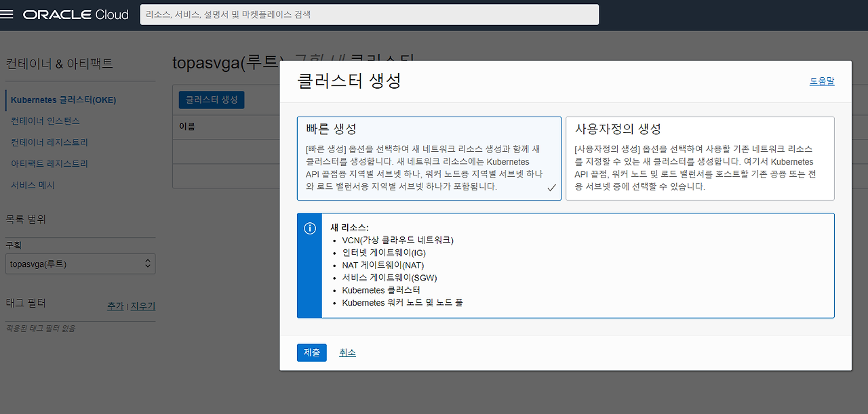Click the 클러스터 생성 button behind the dialog
The image size is (868, 414).
(x=211, y=99)
